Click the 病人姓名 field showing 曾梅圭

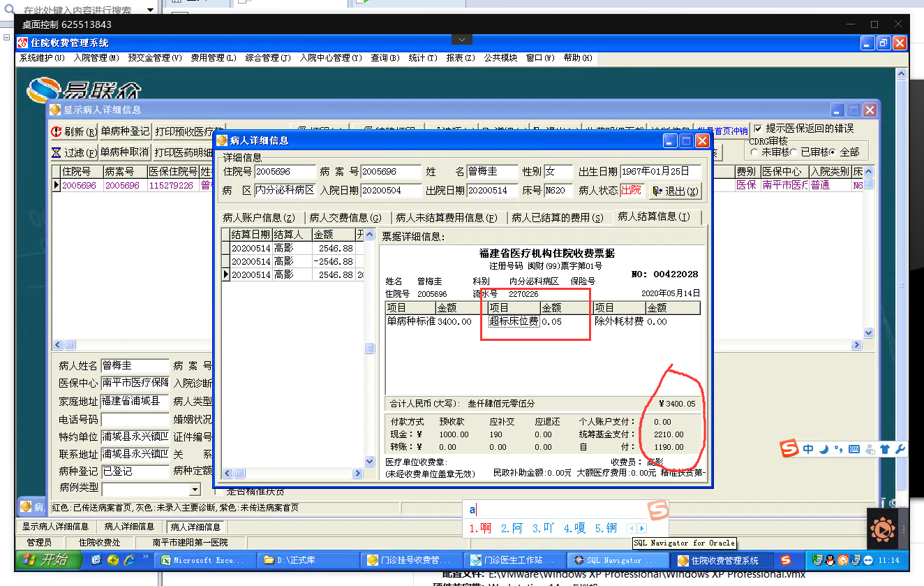[135, 365]
